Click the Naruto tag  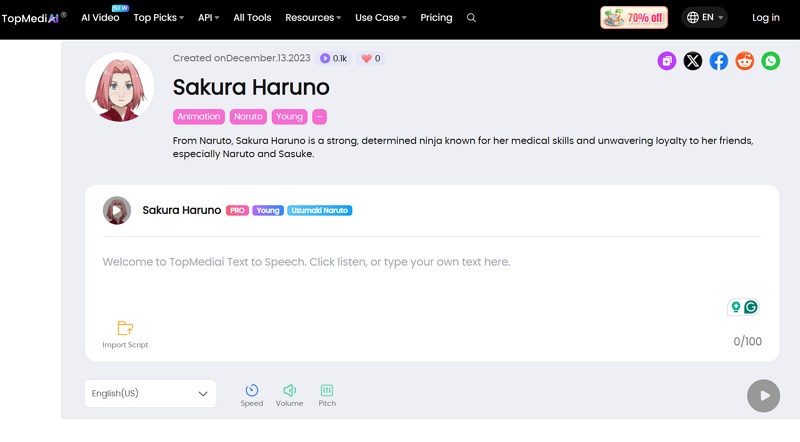point(248,116)
